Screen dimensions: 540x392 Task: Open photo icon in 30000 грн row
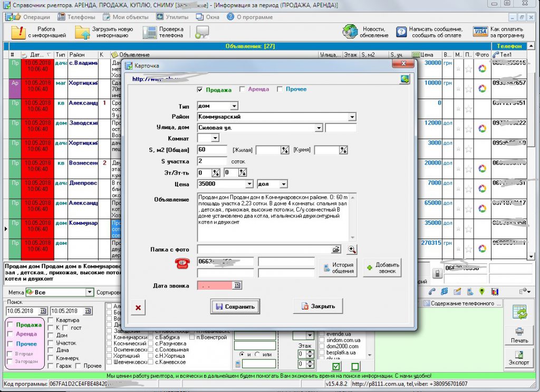[482, 69]
